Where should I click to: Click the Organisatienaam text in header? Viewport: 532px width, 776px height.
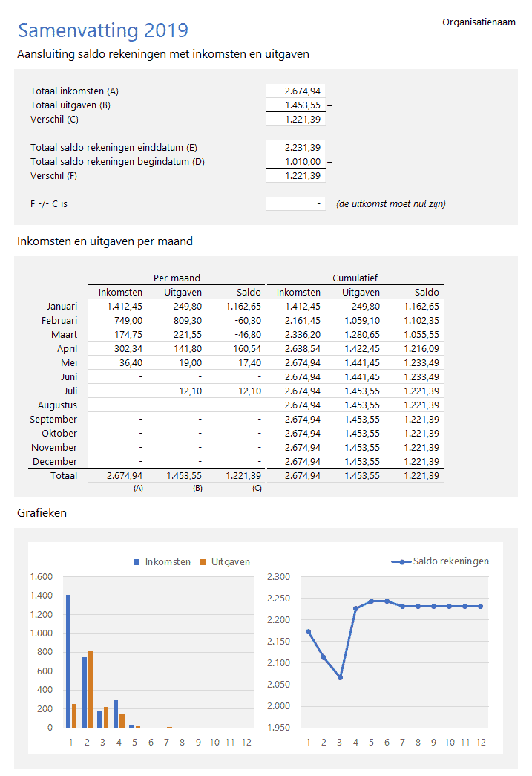[x=479, y=22]
